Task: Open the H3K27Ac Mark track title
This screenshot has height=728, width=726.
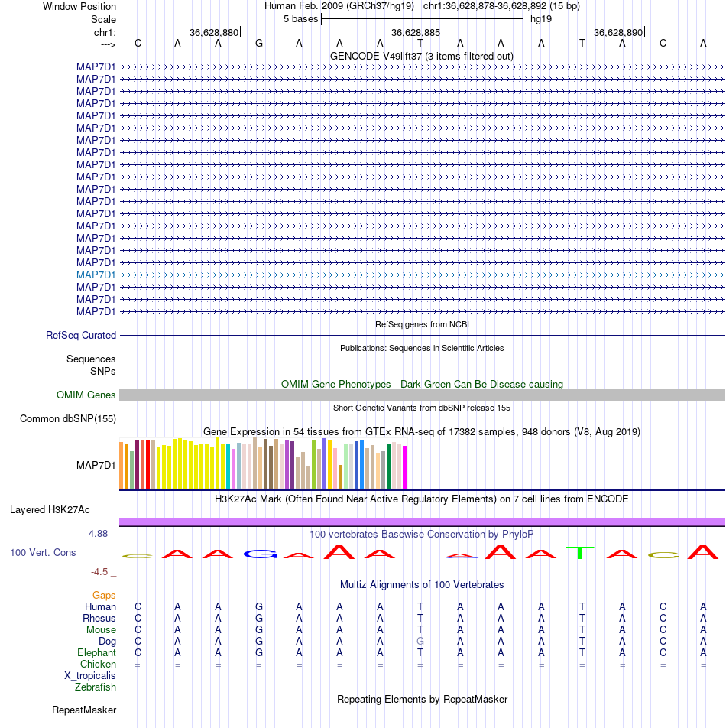Action: pyautogui.click(x=422, y=499)
